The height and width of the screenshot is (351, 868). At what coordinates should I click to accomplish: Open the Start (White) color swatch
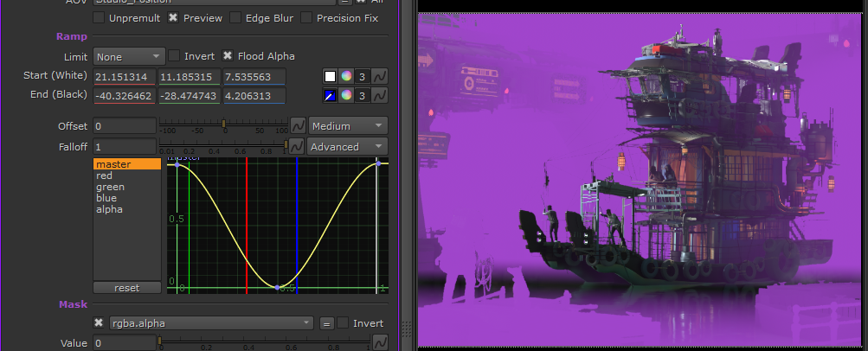pyautogui.click(x=331, y=76)
